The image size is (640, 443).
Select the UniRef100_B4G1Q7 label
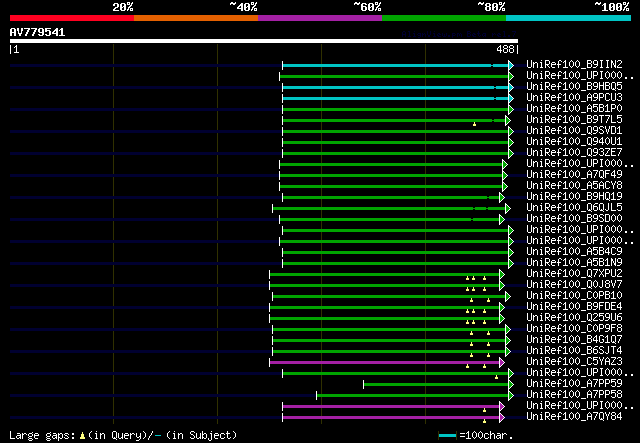pos(574,340)
